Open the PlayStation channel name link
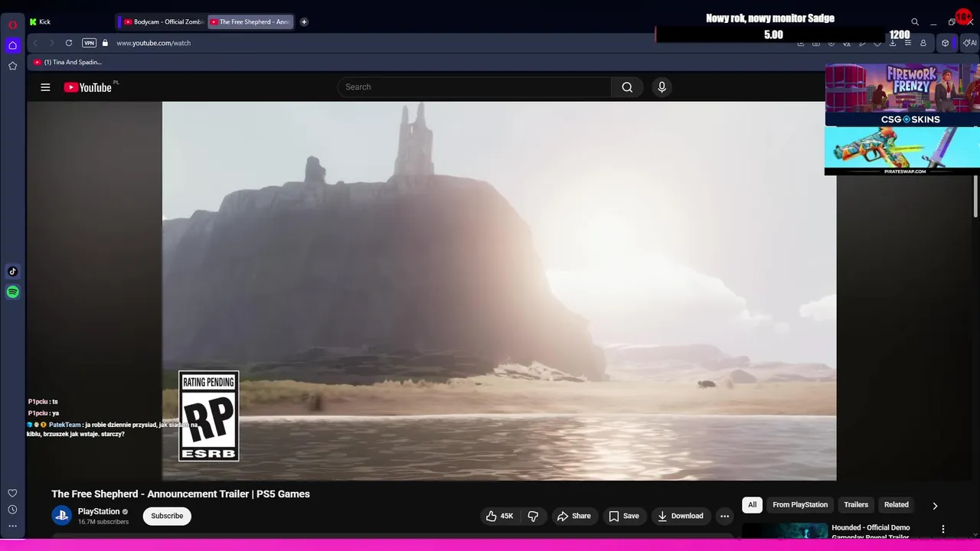 coord(99,511)
